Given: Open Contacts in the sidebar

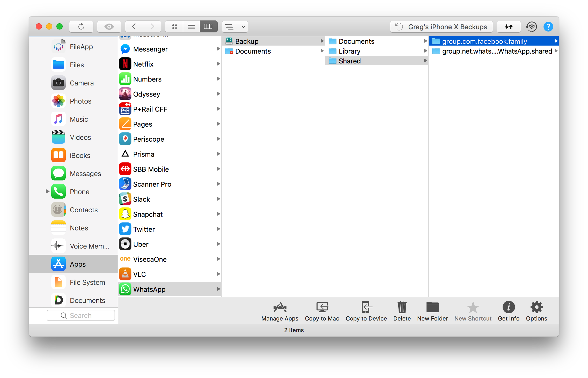Looking at the screenshot, I should [x=73, y=210].
